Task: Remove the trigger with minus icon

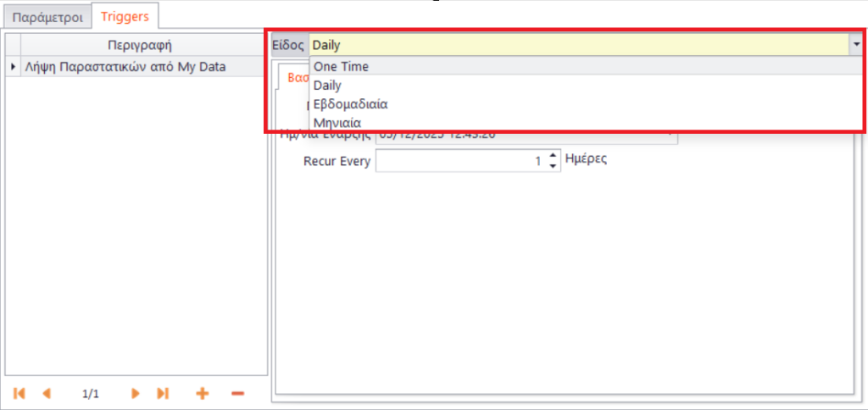Action: pos(237,394)
